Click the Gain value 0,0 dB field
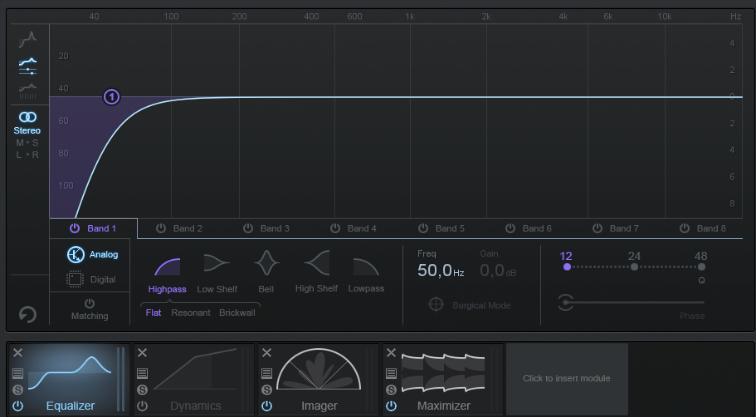This screenshot has width=756, height=417. (x=498, y=270)
